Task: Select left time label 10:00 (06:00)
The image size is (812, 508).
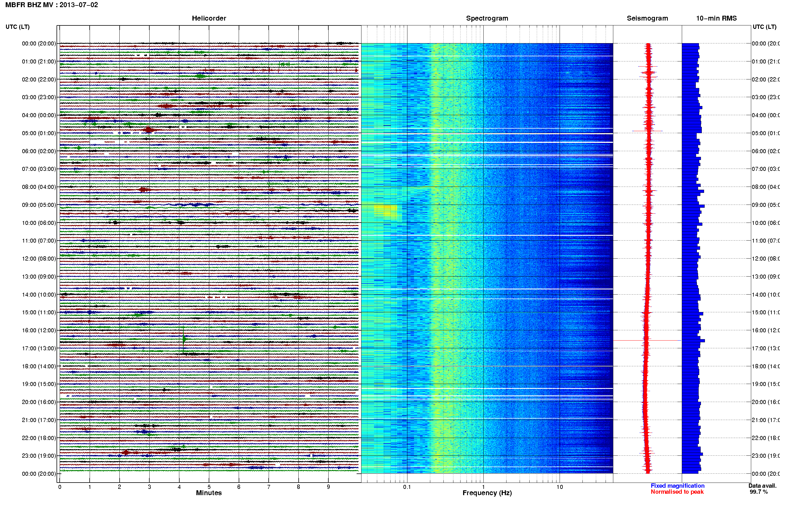Action: coord(39,223)
